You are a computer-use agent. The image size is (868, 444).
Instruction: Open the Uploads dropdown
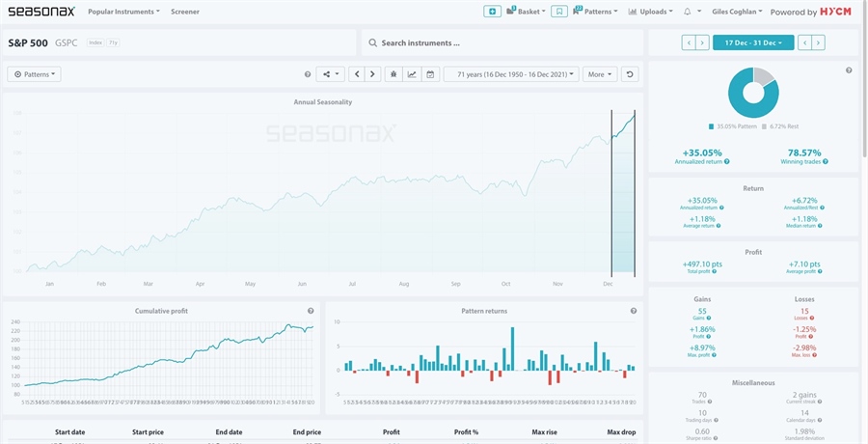coord(650,11)
